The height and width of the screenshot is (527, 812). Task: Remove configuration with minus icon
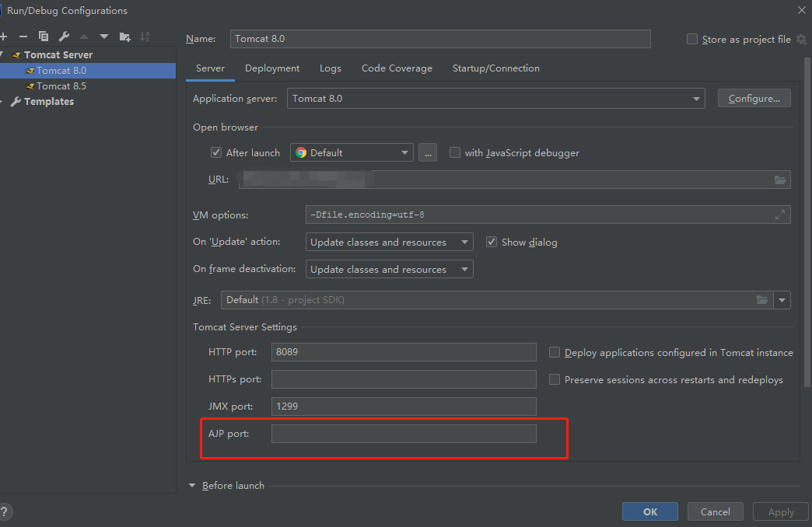(23, 37)
